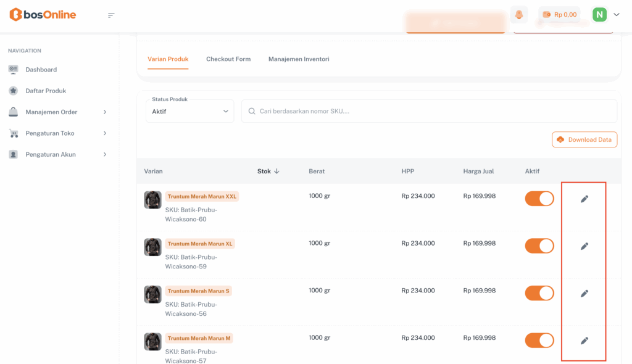
Task: Edit the Truntum Merah Marun S variant
Action: 584,294
